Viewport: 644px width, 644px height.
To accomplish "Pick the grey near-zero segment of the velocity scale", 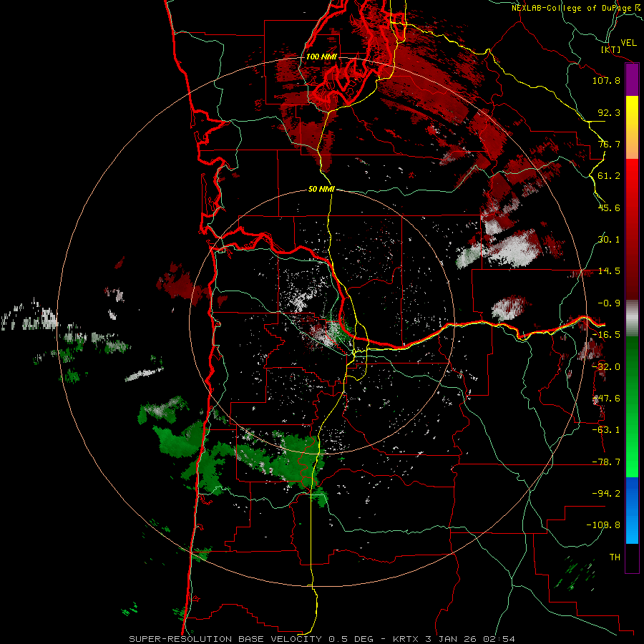I will (632, 318).
